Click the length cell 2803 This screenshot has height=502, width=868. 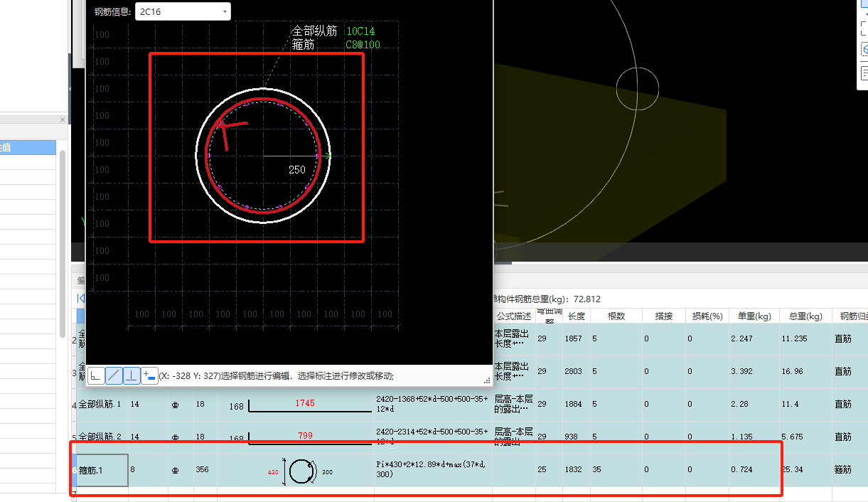[x=577, y=372]
